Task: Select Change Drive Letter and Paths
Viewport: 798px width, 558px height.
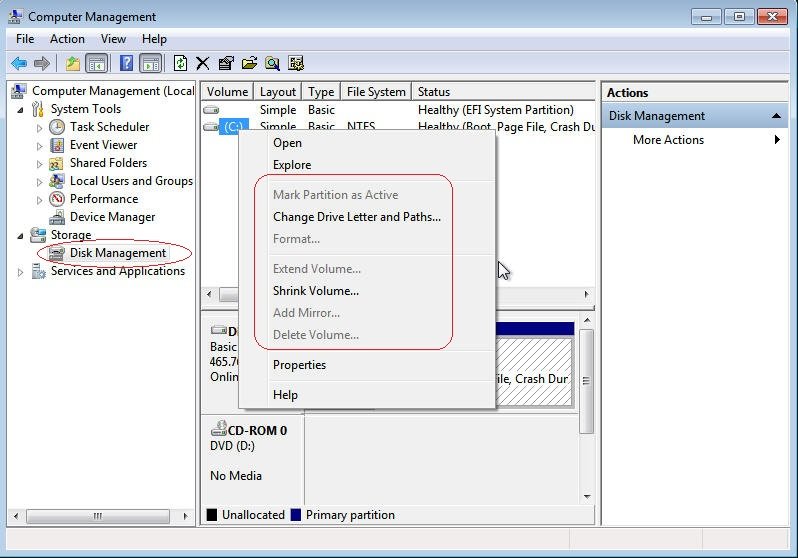Action: pos(367,217)
